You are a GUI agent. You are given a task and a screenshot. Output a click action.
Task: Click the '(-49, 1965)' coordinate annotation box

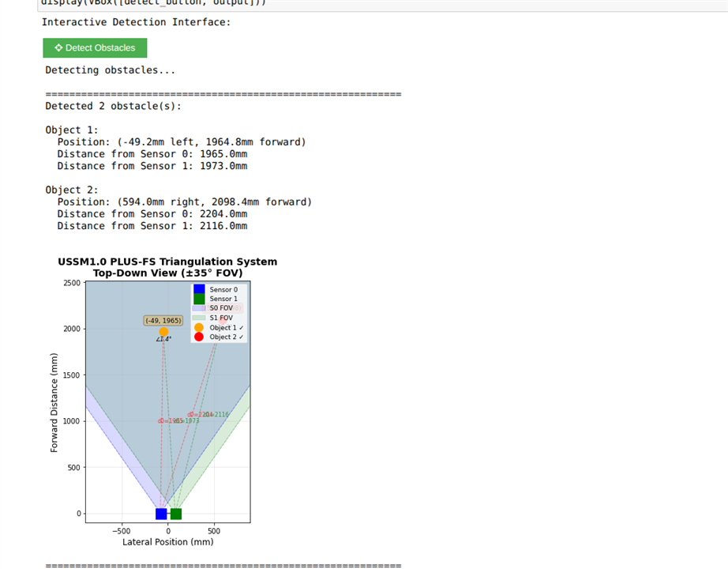tap(163, 321)
